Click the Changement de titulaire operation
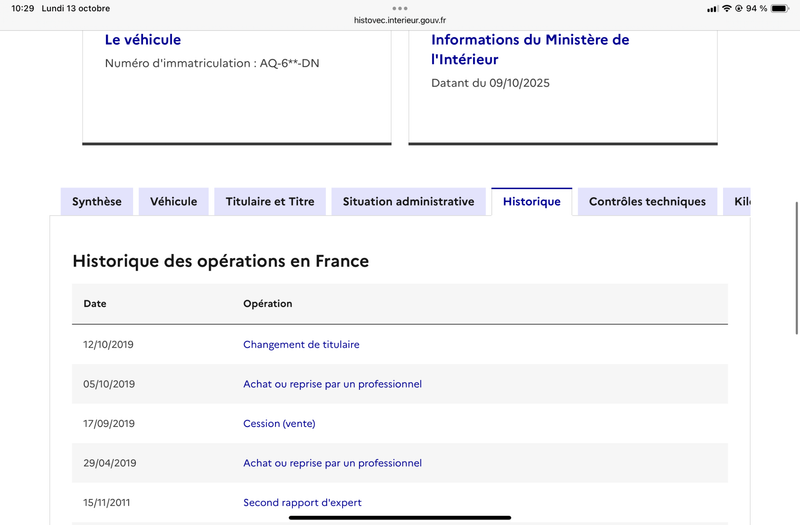This screenshot has height=525, width=800. pyautogui.click(x=301, y=344)
